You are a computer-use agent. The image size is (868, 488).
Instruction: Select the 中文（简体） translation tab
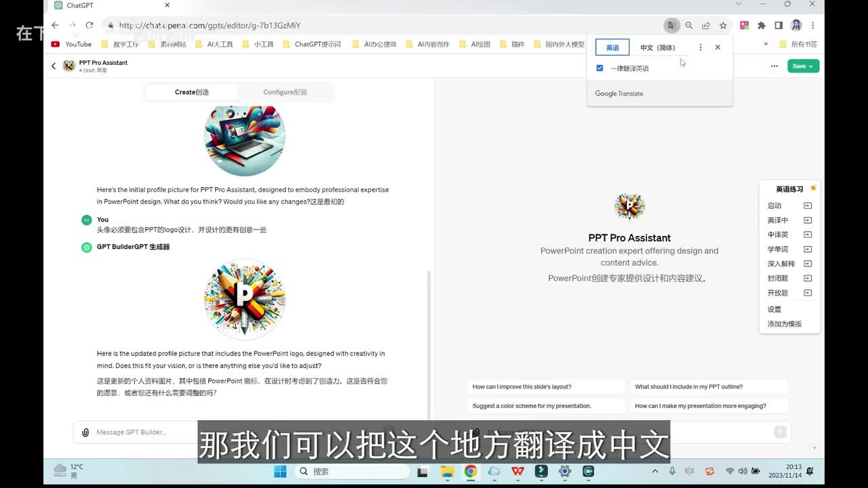click(658, 47)
